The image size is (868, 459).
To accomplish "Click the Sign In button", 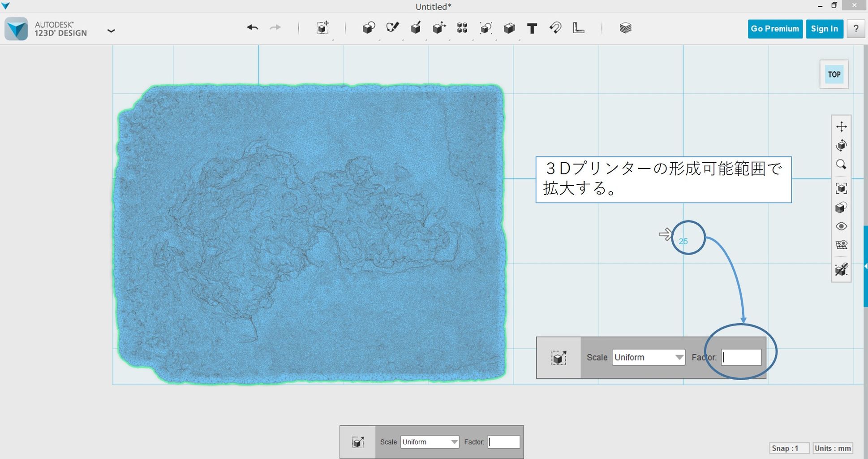I will click(x=825, y=29).
